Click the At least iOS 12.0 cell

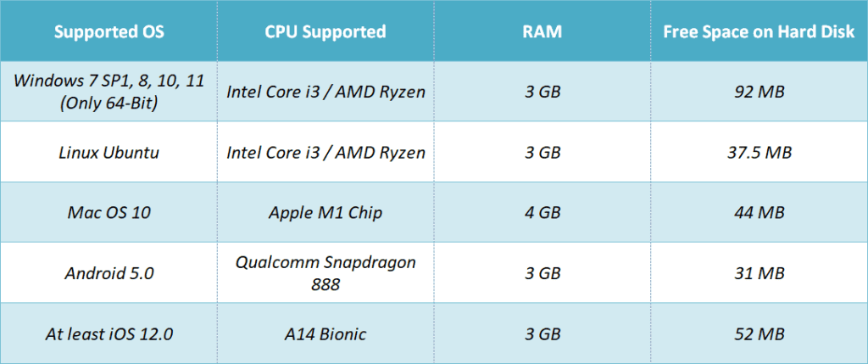pos(109,334)
